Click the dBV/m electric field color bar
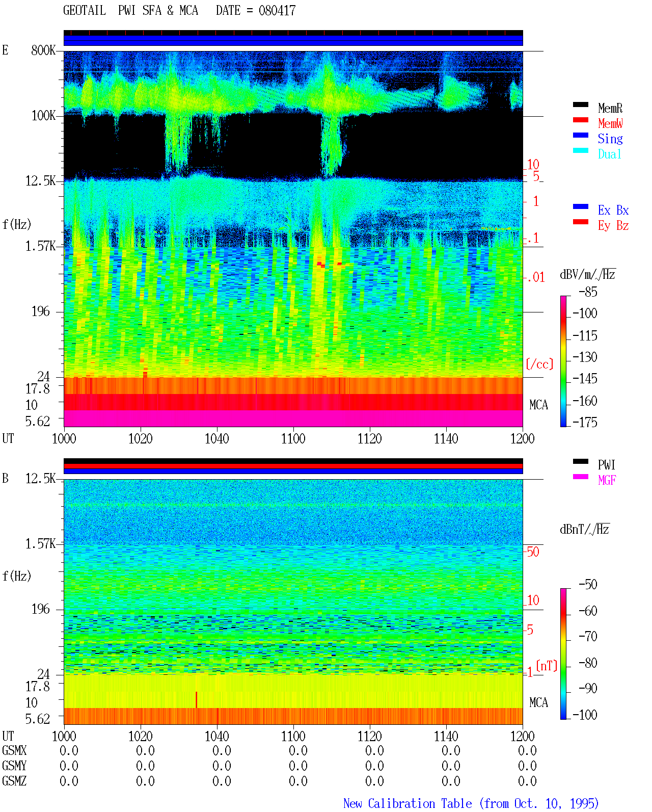 click(563, 361)
